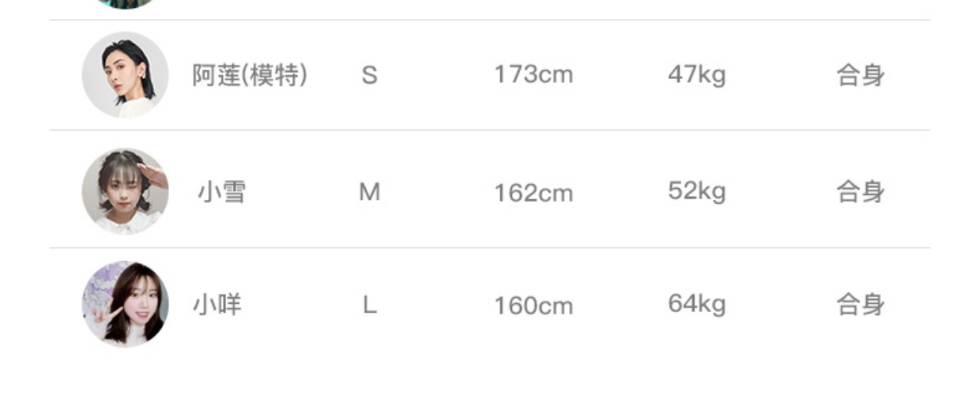
Task: Select 合身 in 小雪's row
Action: pos(861,192)
